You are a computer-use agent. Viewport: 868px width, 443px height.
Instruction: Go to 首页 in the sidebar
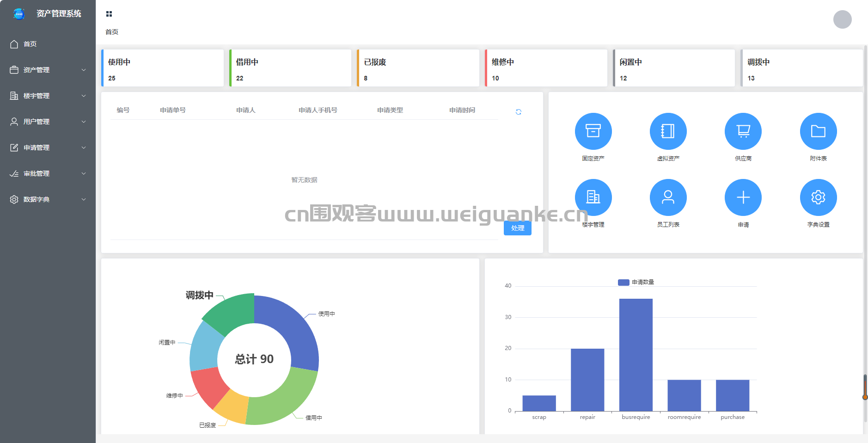[x=31, y=44]
